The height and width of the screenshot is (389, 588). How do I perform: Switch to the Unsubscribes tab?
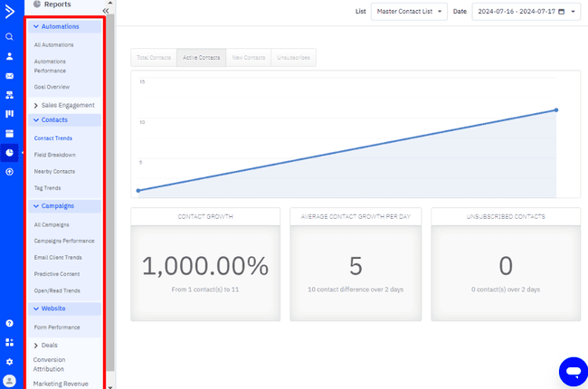pyautogui.click(x=293, y=58)
